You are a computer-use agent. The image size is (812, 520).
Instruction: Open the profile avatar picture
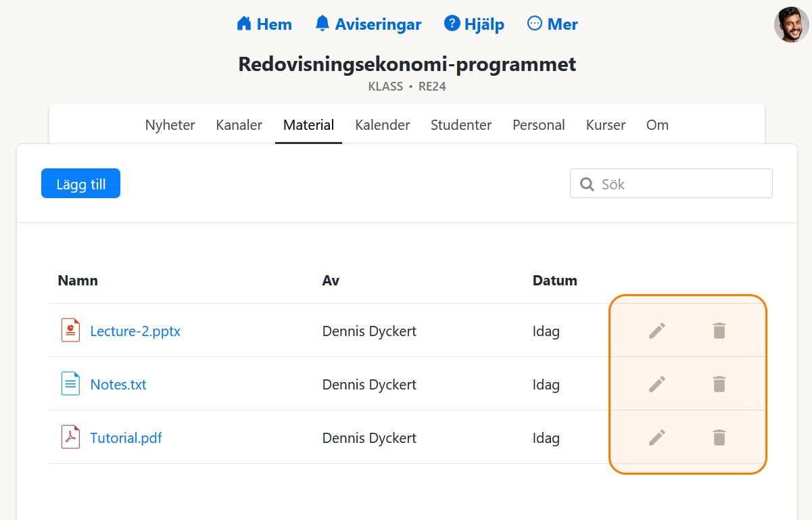(790, 26)
